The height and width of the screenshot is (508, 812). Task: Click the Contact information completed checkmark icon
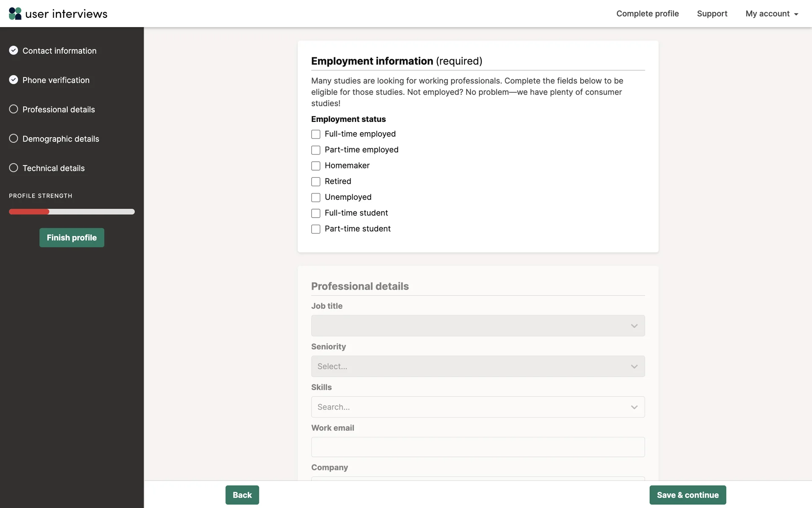coord(14,50)
